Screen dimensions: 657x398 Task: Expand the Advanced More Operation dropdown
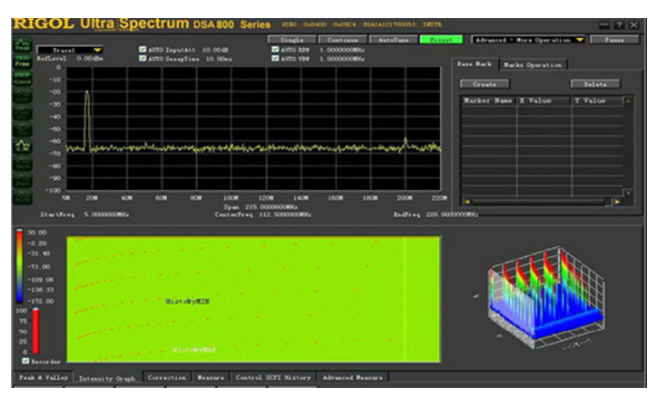pyautogui.click(x=528, y=40)
